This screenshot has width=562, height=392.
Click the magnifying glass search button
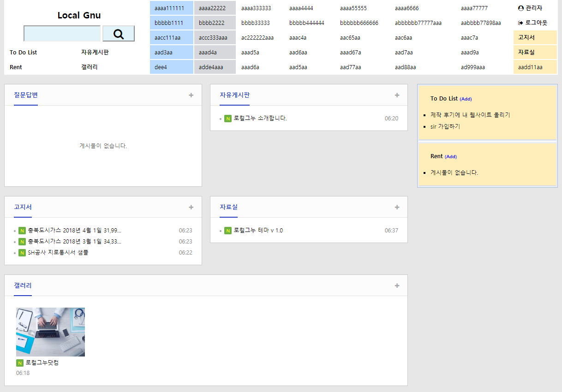point(118,34)
